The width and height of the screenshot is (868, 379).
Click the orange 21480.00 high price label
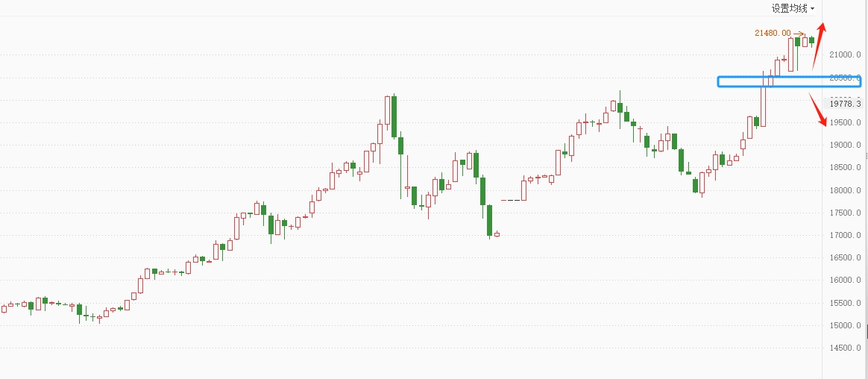click(x=772, y=33)
